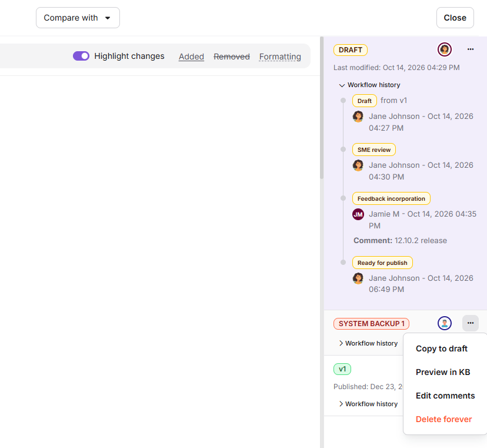The height and width of the screenshot is (448, 487).
Task: Click Jane Johnson's avatar at 04:30 PM entry
Action: click(358, 165)
